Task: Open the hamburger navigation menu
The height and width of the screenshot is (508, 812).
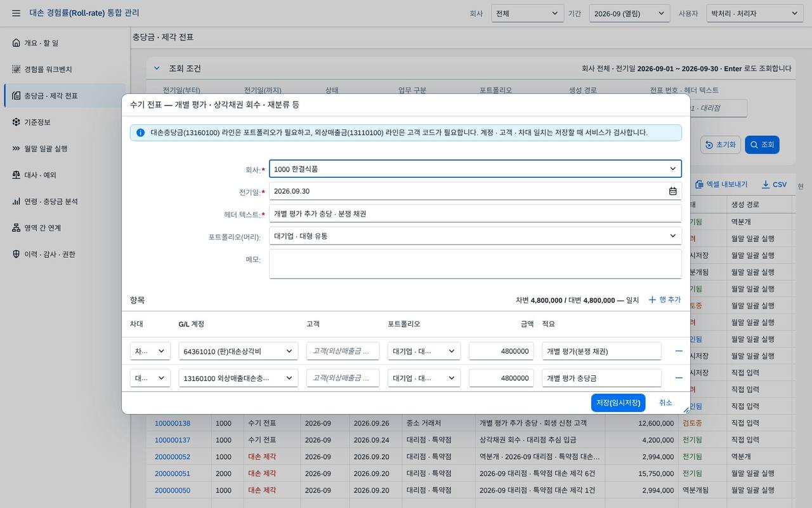Action: point(16,13)
